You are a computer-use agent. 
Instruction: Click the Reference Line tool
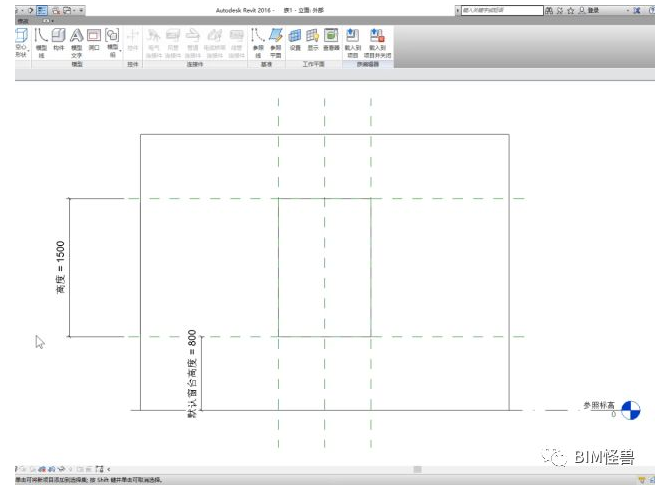pyautogui.click(x=258, y=40)
